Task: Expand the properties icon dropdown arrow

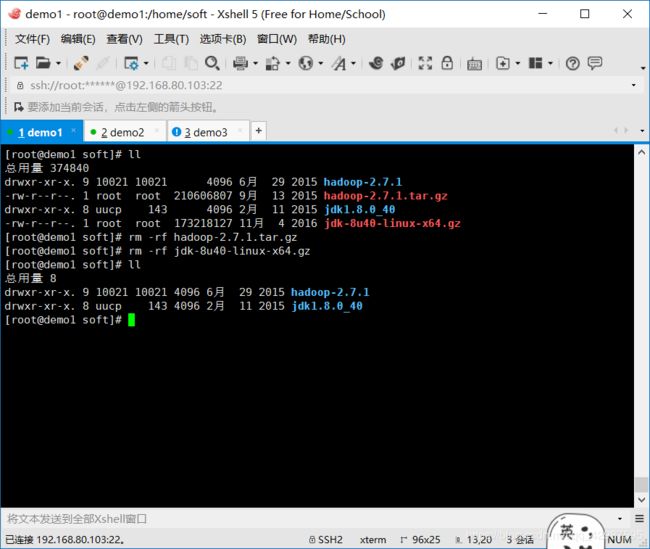Action: (x=146, y=63)
